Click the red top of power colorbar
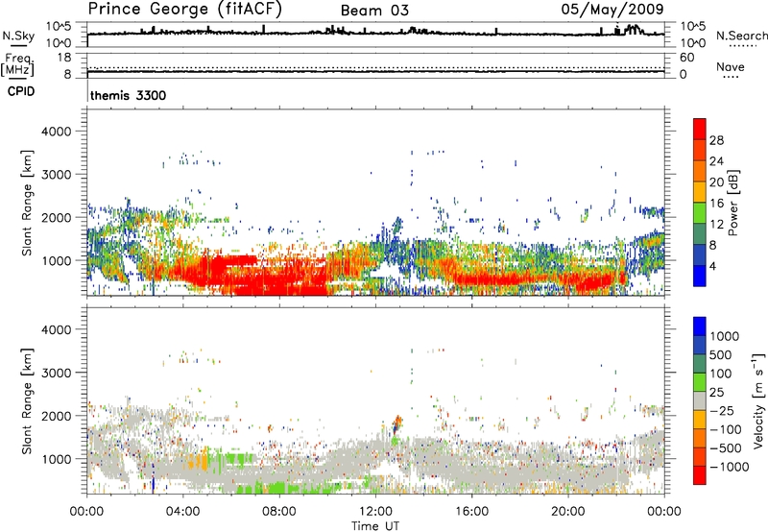 click(x=700, y=129)
